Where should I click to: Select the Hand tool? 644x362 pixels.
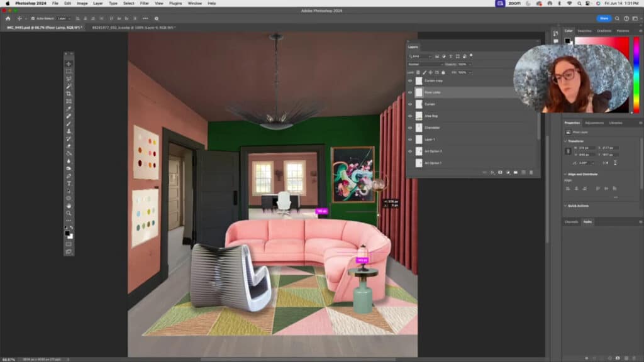69,206
